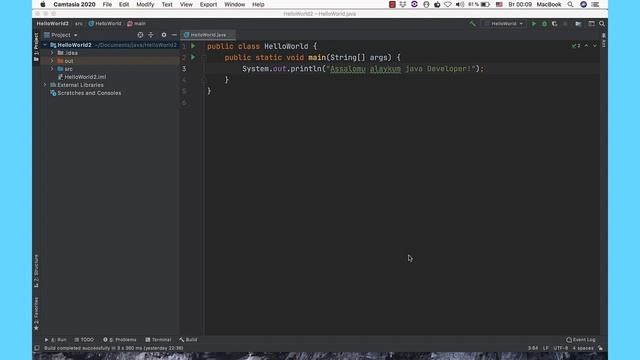Click src breadcrumb in navigation bar
Image resolution: width=640 pixels, height=360 pixels.
pos(78,24)
